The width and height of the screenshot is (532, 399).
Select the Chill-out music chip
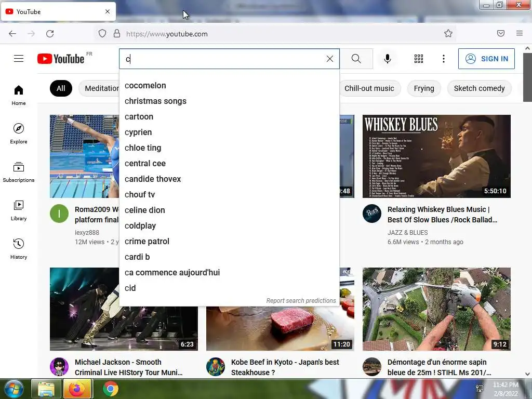(369, 88)
